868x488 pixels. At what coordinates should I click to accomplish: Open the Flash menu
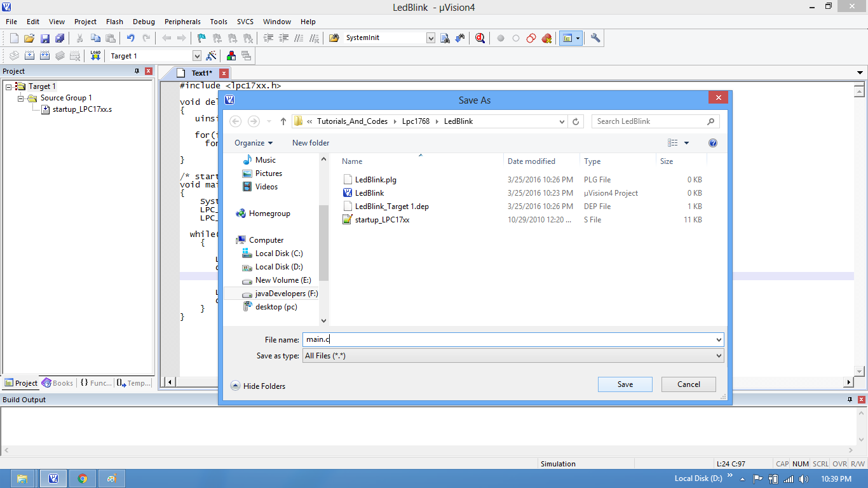(x=115, y=22)
